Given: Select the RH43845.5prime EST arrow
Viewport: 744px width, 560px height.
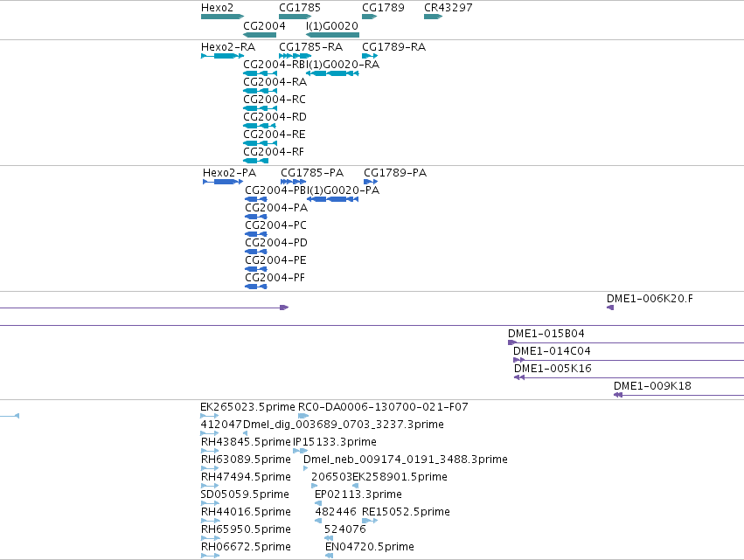Looking at the screenshot, I should [x=210, y=451].
